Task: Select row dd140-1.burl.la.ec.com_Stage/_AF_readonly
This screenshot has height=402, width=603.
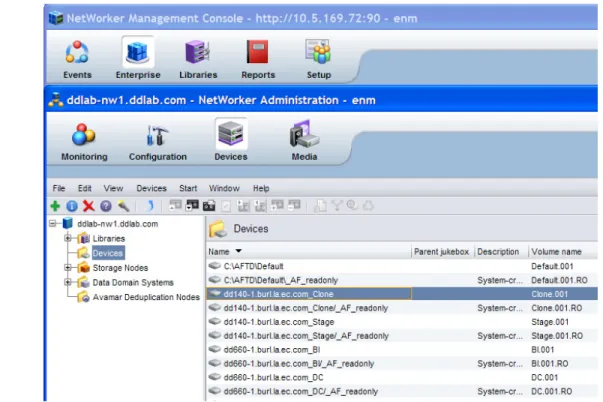Action: [x=402, y=335]
